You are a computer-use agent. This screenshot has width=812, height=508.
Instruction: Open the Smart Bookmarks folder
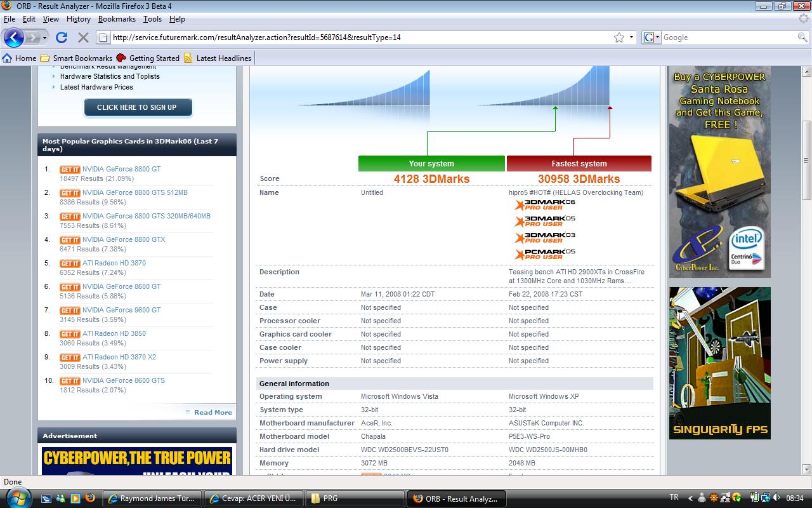click(76, 58)
